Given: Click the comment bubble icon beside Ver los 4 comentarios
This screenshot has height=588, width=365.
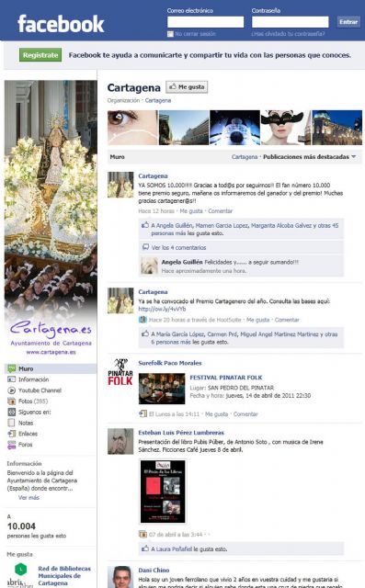Looking at the screenshot, I should coord(145,247).
